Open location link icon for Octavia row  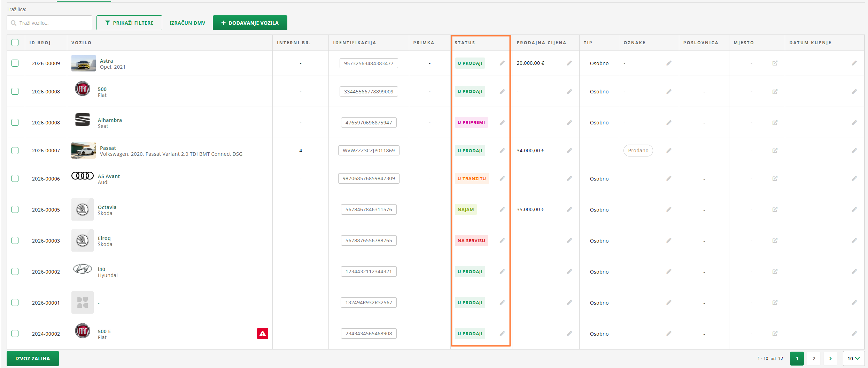click(x=775, y=209)
